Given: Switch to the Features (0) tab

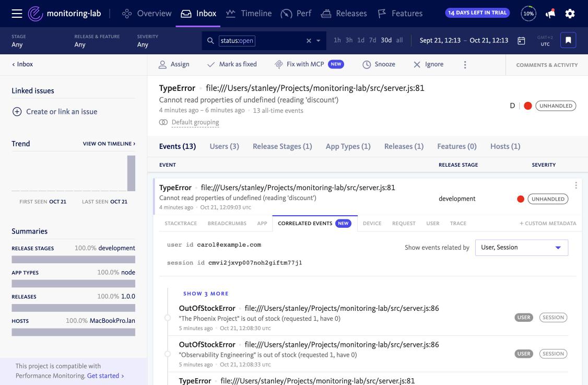Looking at the screenshot, I should [x=457, y=146].
